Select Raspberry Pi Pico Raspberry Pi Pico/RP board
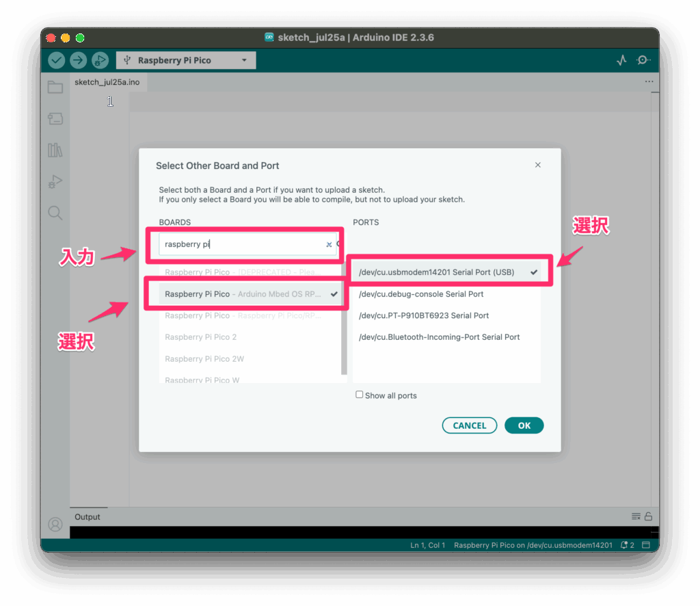700x606 pixels. point(250,316)
